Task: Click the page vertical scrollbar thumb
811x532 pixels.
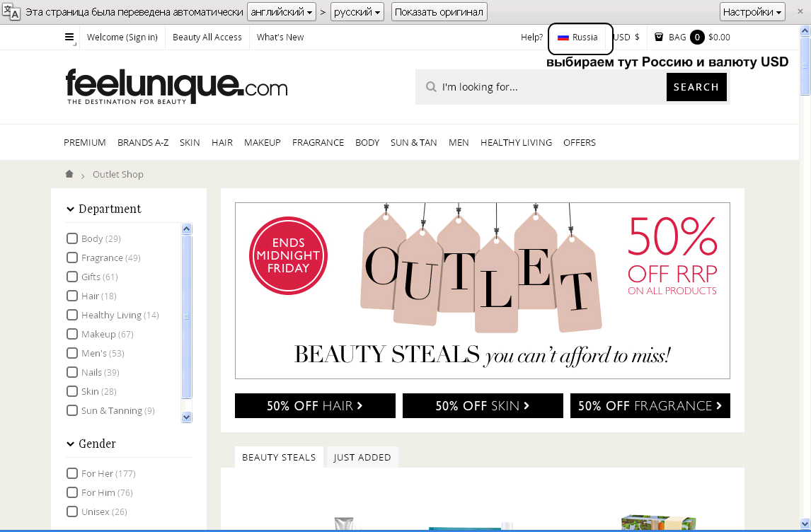Action: [x=805, y=65]
